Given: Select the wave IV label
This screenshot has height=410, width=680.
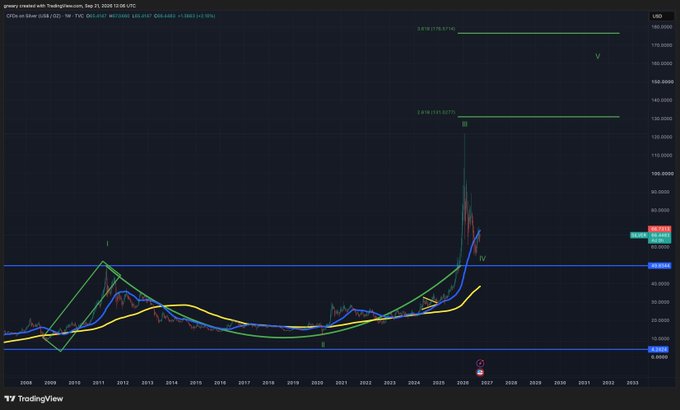Looking at the screenshot, I should pos(482,259).
